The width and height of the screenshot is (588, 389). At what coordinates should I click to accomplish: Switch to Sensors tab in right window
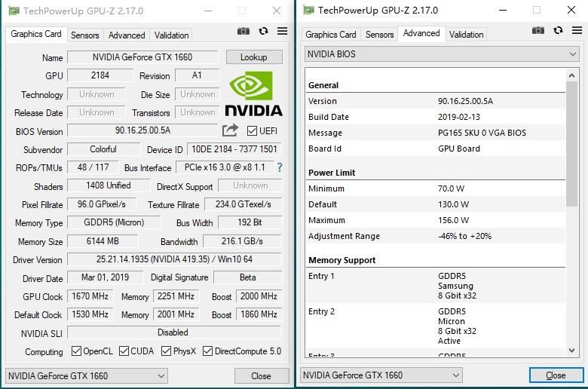click(379, 35)
